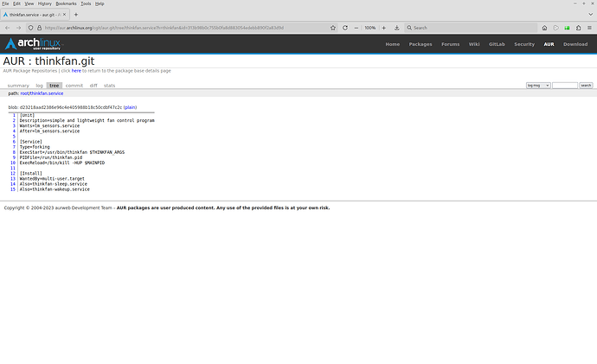Viewport: 597px width, 364px height.
Task: Switch to the tree cgit tab
Action: [54, 86]
